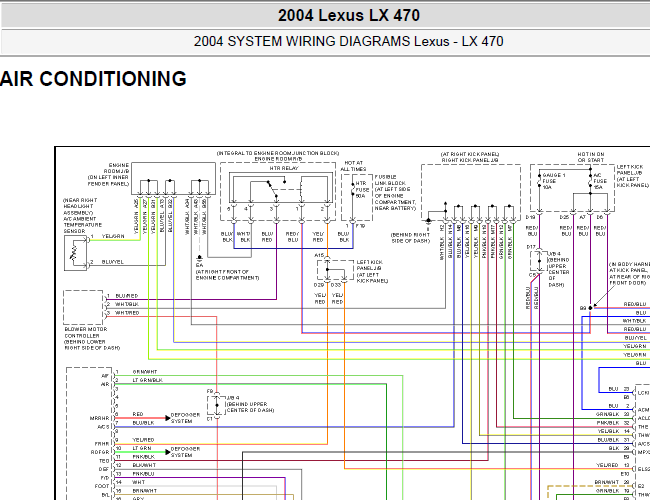Select the "MRRHR" terminal label

click(x=99, y=418)
